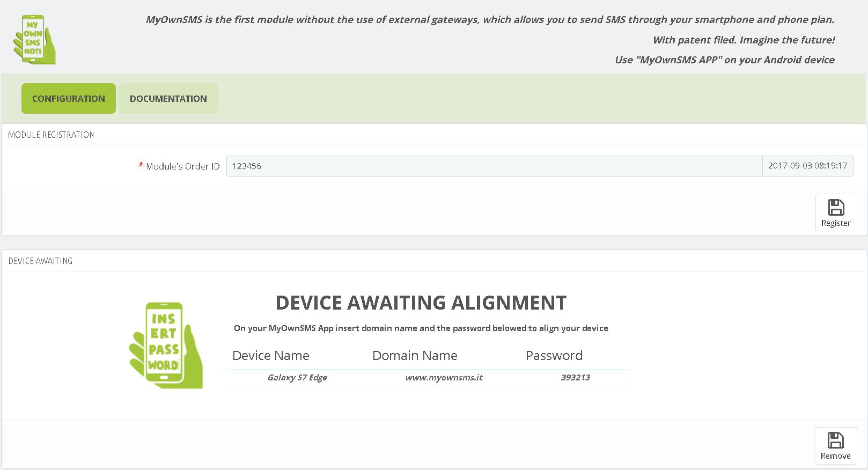Open the Configuration tab

click(69, 99)
